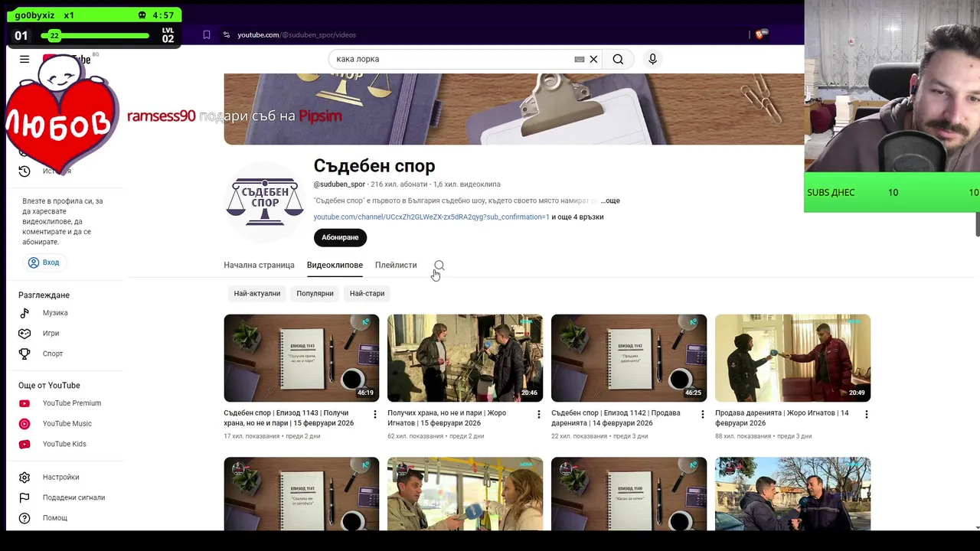Click the Абониране subscribe button
Screen dimensions: 980x551
tap(340, 237)
